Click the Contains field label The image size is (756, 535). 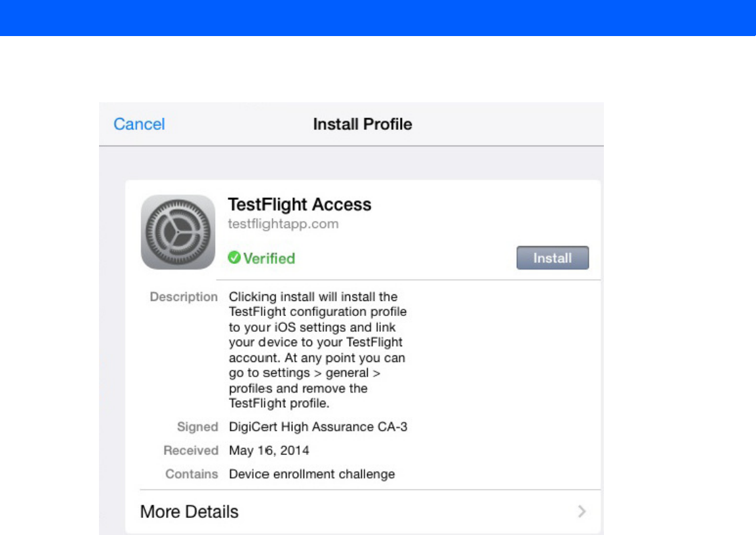tap(191, 473)
